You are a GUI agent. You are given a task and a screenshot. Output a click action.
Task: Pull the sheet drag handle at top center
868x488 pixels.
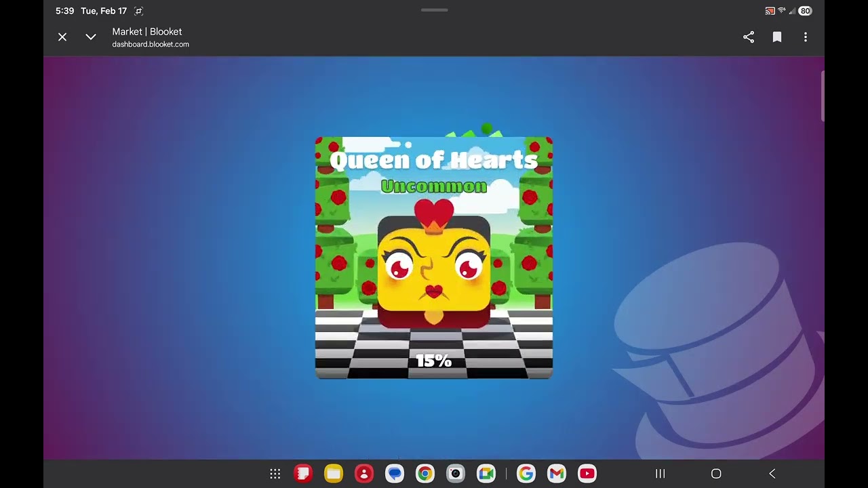(x=434, y=10)
